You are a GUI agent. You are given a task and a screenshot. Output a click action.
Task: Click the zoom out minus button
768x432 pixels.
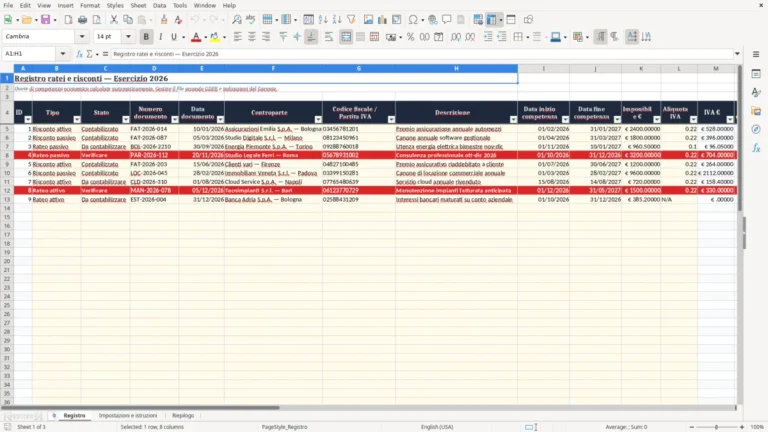pos(692,427)
